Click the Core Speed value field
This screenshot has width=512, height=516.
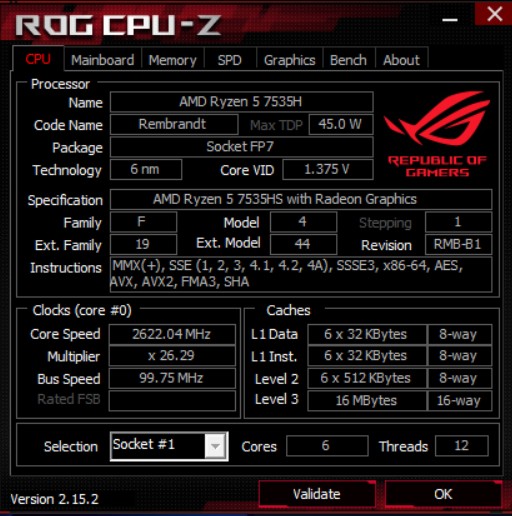click(x=172, y=334)
